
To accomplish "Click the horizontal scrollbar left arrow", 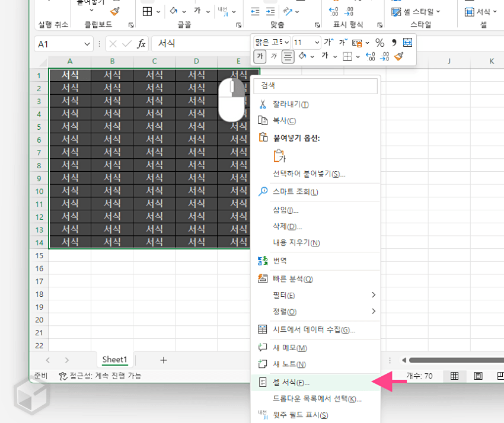I will (404, 360).
